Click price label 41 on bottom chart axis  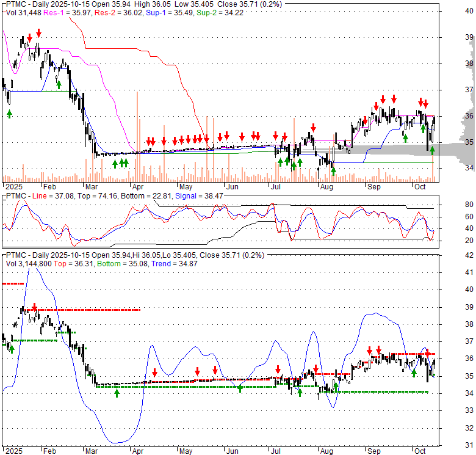[x=469, y=272]
